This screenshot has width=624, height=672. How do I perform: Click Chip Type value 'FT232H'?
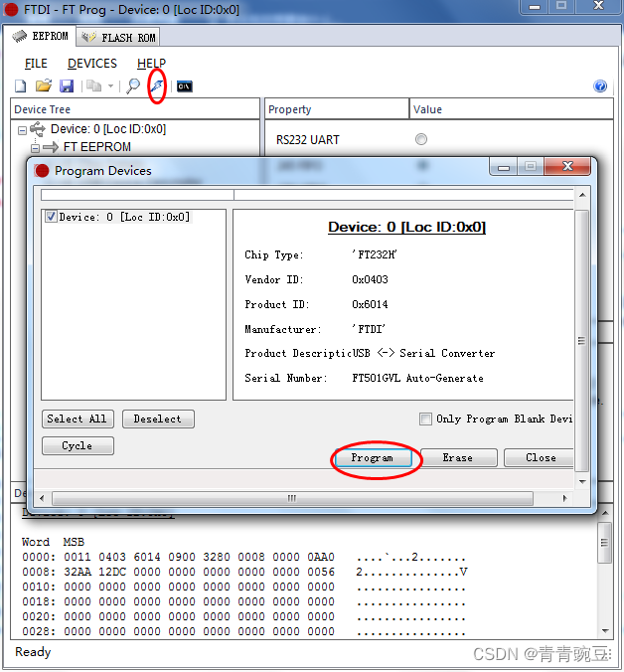(375, 254)
